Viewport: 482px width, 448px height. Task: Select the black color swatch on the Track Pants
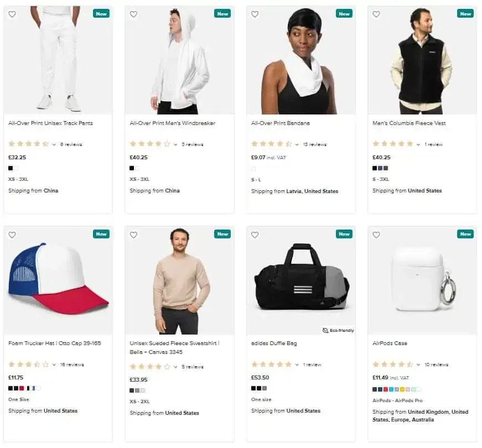click(x=9, y=167)
